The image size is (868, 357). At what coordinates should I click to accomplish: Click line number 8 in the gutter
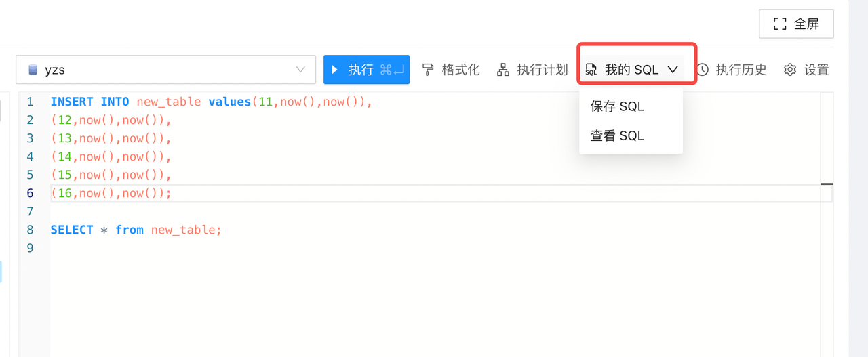pyautogui.click(x=30, y=230)
